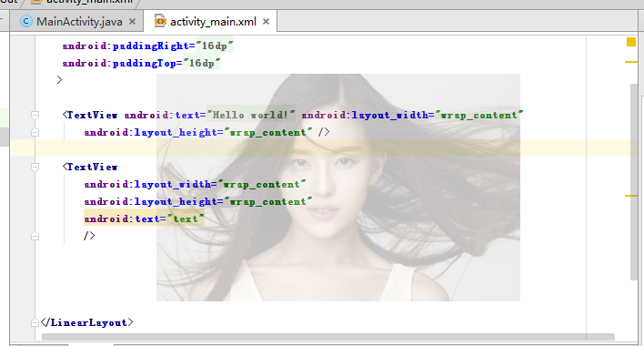Click the android:text="text" attribute
The width and height of the screenshot is (644, 346).
click(144, 219)
